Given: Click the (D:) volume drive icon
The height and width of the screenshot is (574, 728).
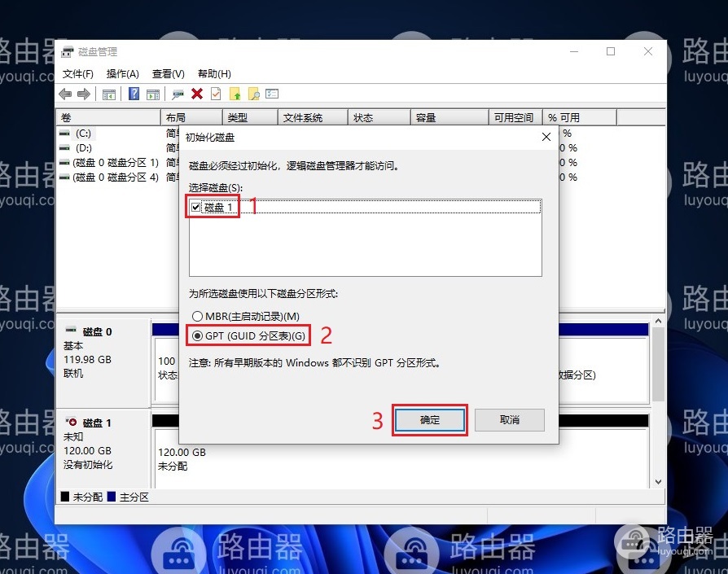Looking at the screenshot, I should tap(64, 148).
